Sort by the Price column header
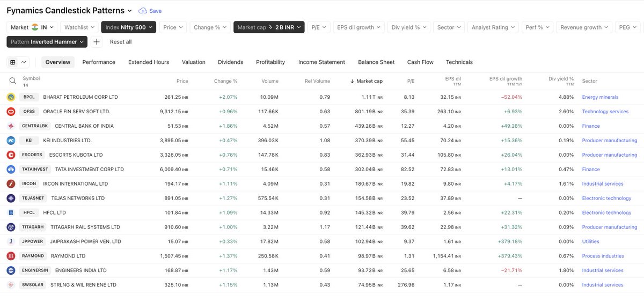This screenshot has width=644, height=308. [x=182, y=81]
